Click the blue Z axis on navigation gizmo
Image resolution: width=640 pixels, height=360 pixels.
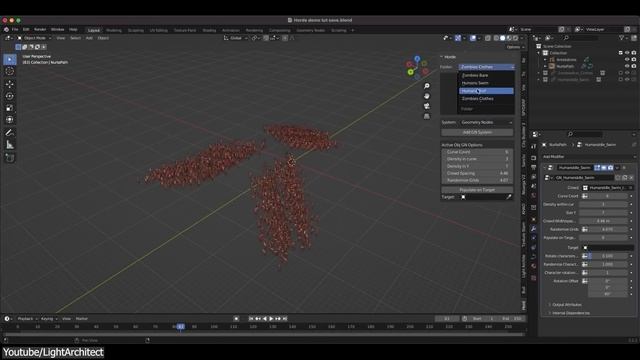pos(417,59)
